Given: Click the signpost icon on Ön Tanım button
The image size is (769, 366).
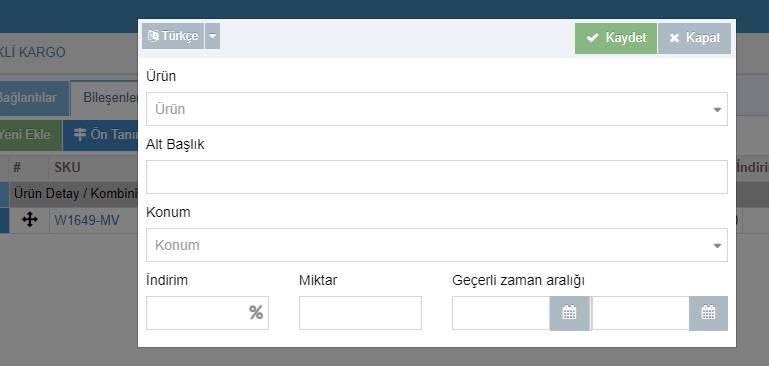Looking at the screenshot, I should pos(79,135).
